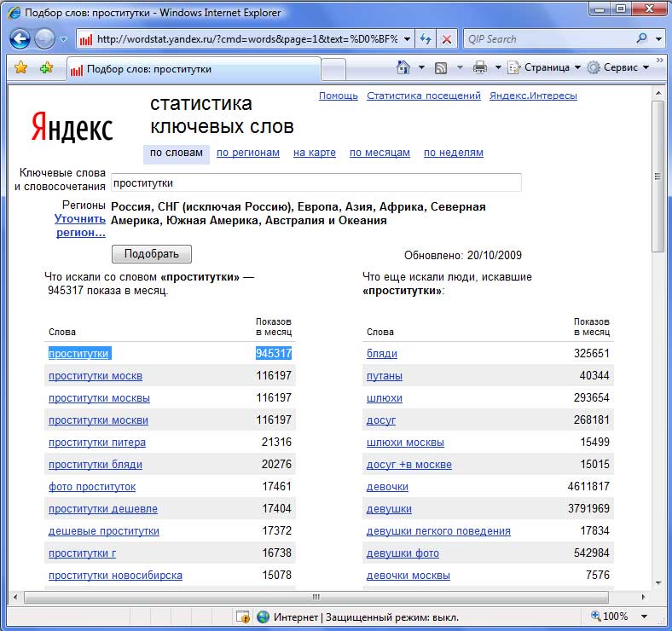Expand the Print dropdown arrow
Screen dimensions: 672x631
point(498,67)
